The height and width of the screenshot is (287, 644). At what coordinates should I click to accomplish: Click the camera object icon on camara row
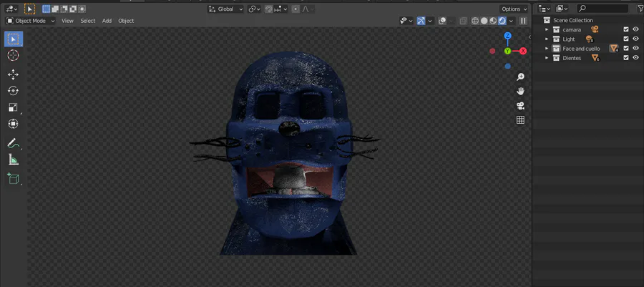pos(595,29)
